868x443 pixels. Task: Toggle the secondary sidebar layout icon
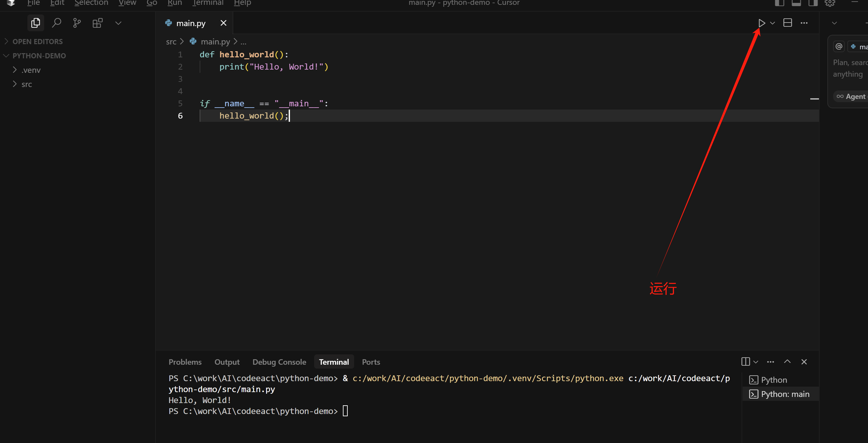click(x=813, y=3)
